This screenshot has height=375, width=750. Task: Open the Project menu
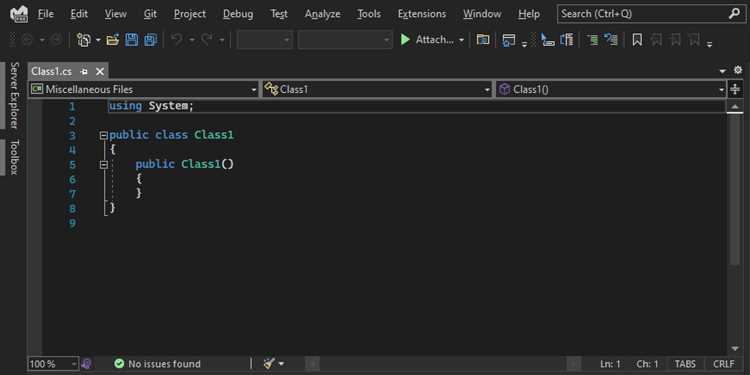[x=189, y=14]
